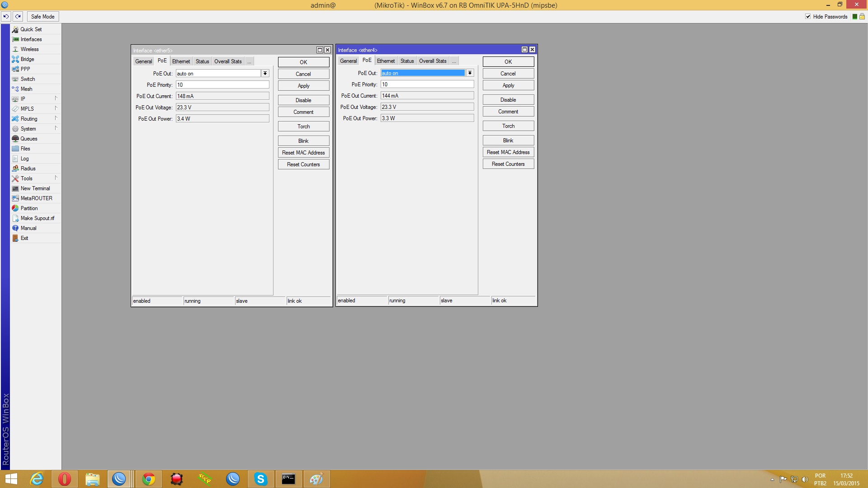Switch to Ethernet tab in ether5 window
This screenshot has width=868, height=488.
(x=181, y=61)
